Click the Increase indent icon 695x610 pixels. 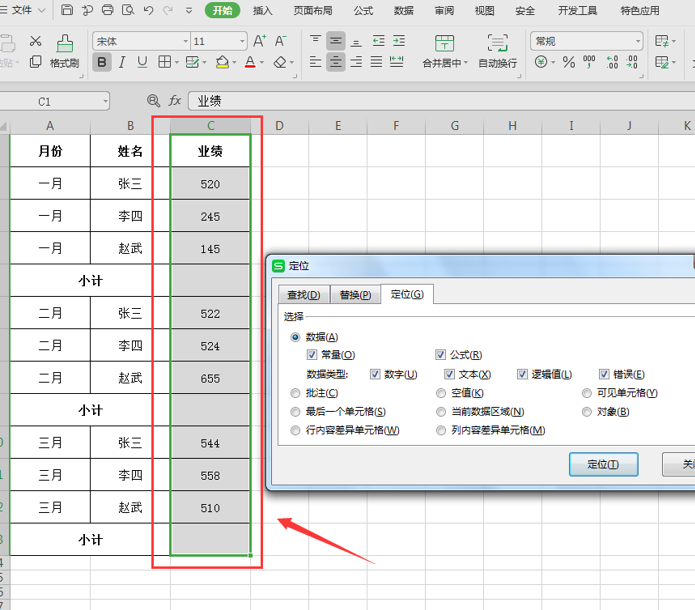(x=399, y=41)
